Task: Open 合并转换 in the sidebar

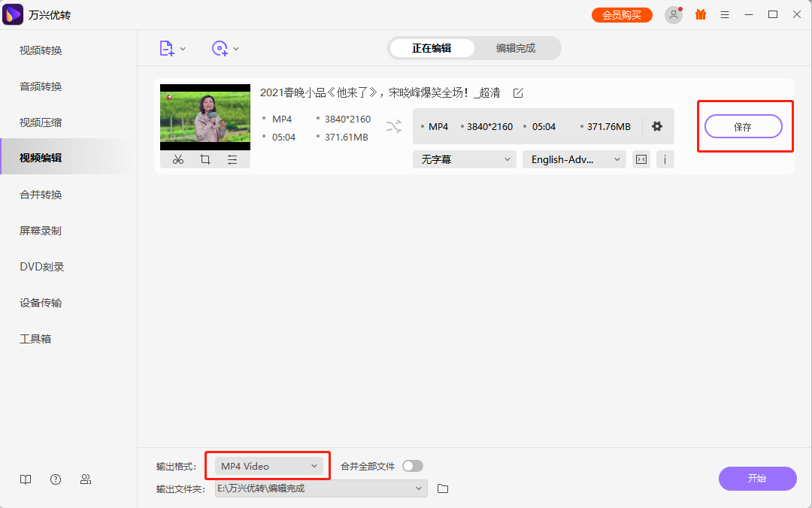Action: click(41, 195)
